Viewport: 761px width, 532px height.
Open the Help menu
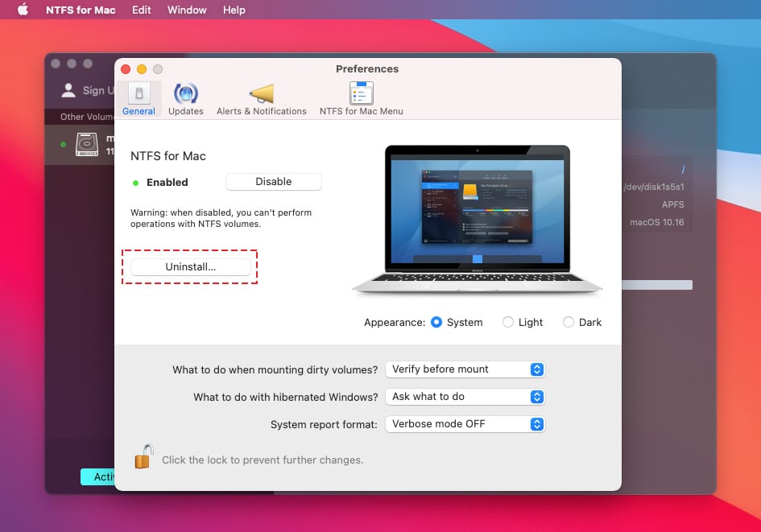pos(234,10)
